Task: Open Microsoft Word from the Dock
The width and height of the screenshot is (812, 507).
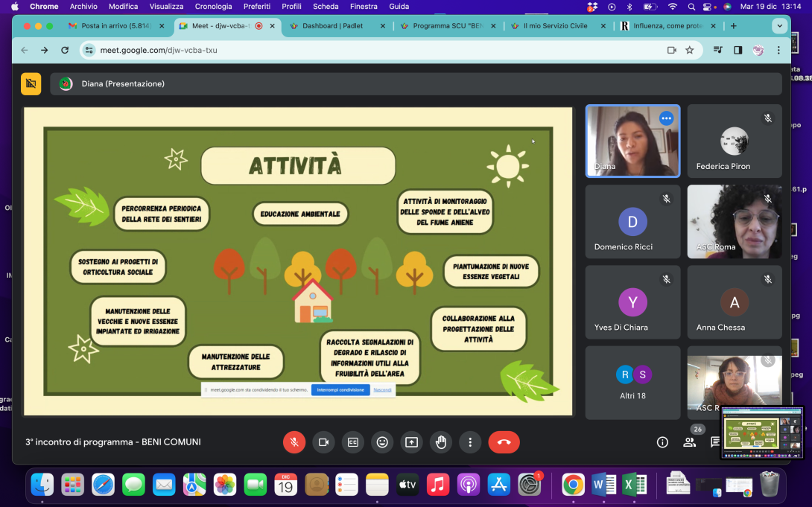Action: tap(603, 485)
